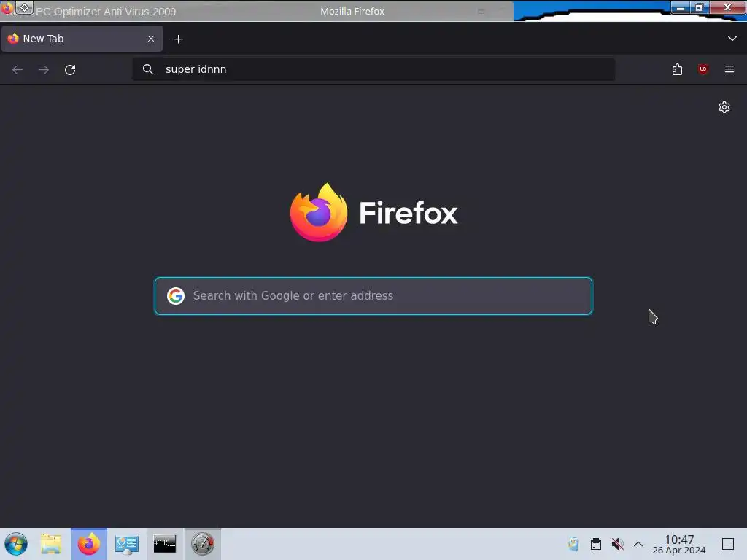
Task: Expand the list all tabs chevron
Action: click(732, 39)
